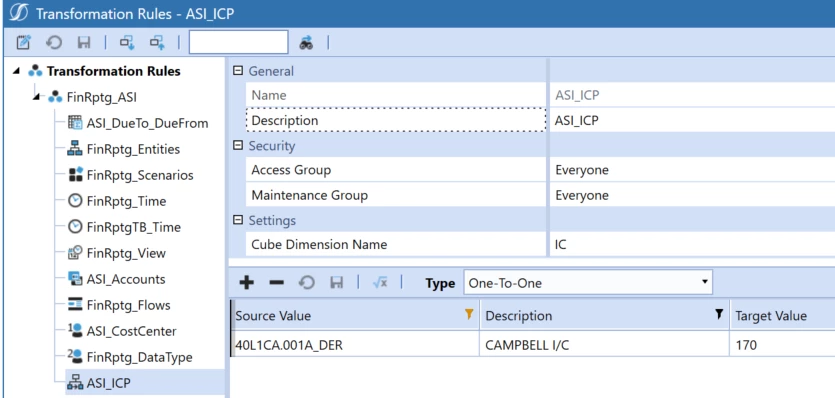Click the OneStream logo in the title bar
Image resolution: width=835 pixels, height=398 pixels.
click(x=19, y=13)
